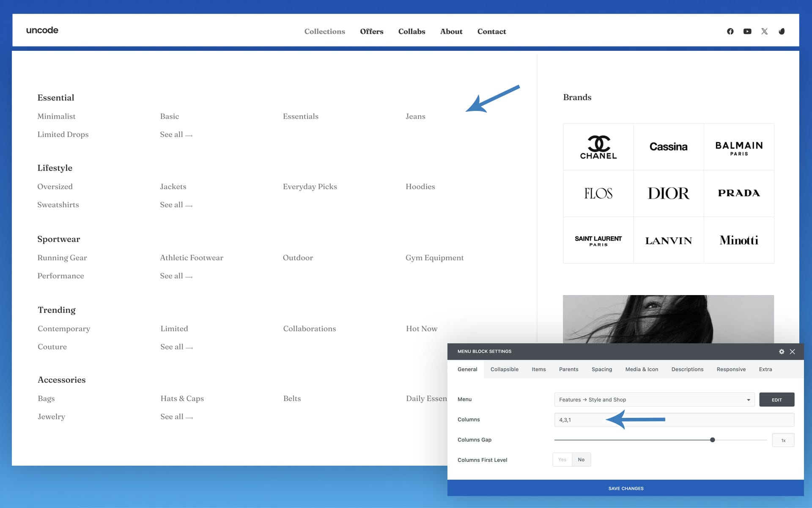The height and width of the screenshot is (508, 812).
Task: Set Columns First Level to No
Action: coord(581,460)
